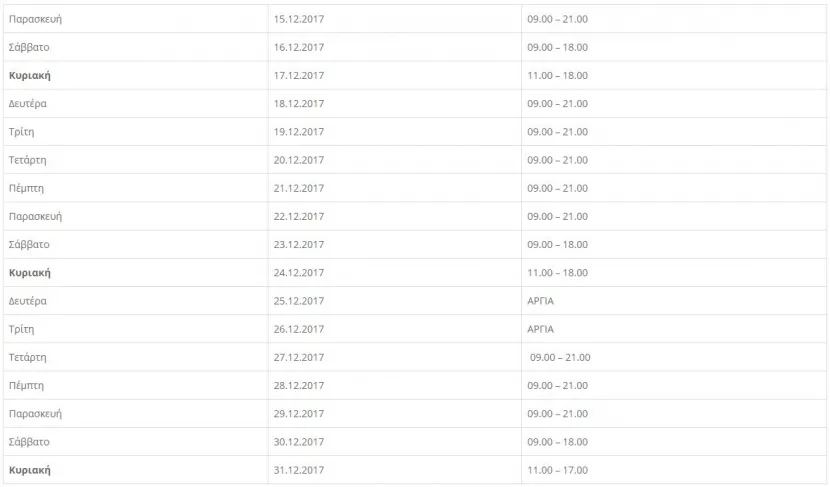Select Σάββατο in the 23.12.2017 row

click(29, 245)
